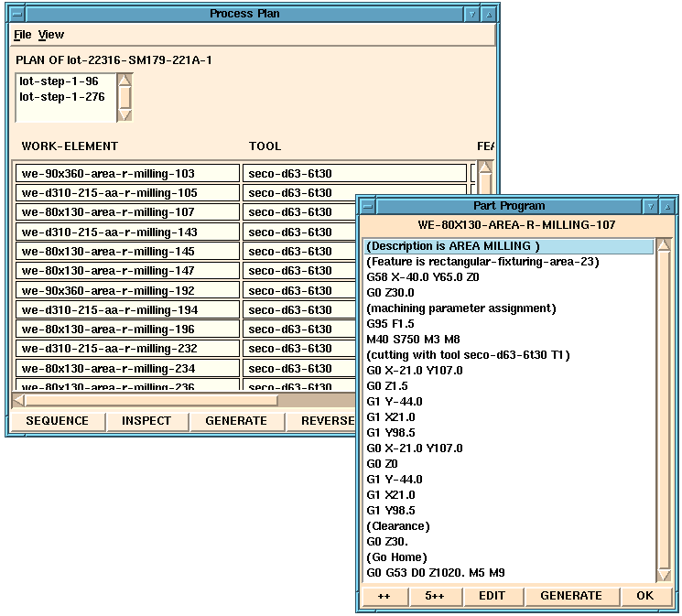Click scroll-down arrow in Part Program listing
Image resolution: width=682 pixels, height=616 pixels.
[x=664, y=576]
